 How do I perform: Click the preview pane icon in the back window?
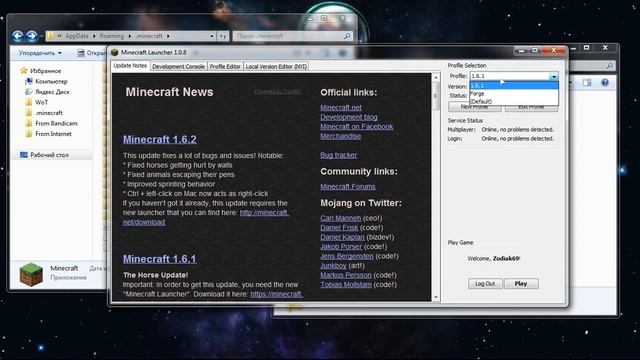coord(587,83)
